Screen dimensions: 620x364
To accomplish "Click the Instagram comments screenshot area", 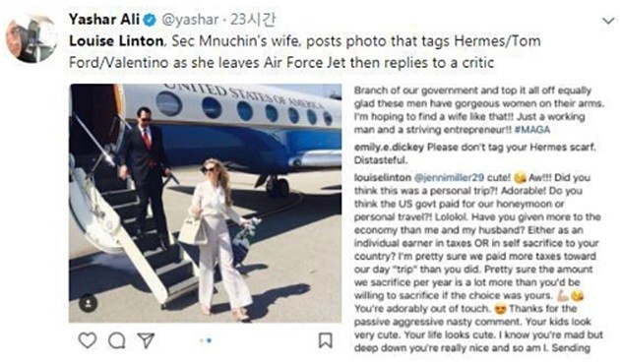I will 479,219.
